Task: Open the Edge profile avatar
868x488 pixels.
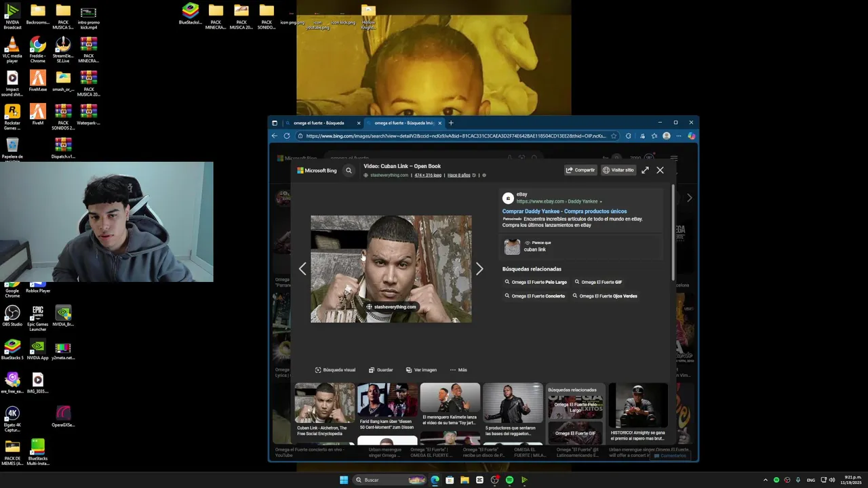Action: pos(667,136)
